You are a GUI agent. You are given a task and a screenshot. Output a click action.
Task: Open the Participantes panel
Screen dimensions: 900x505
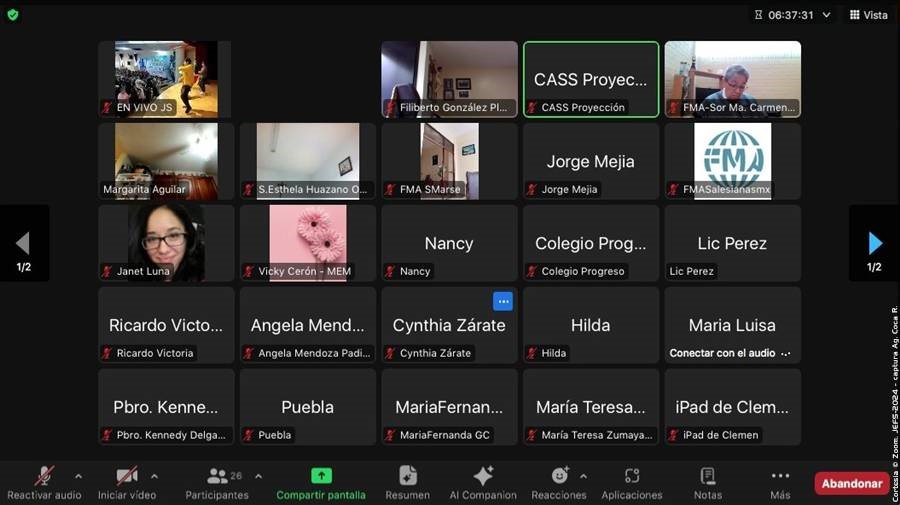tap(217, 483)
